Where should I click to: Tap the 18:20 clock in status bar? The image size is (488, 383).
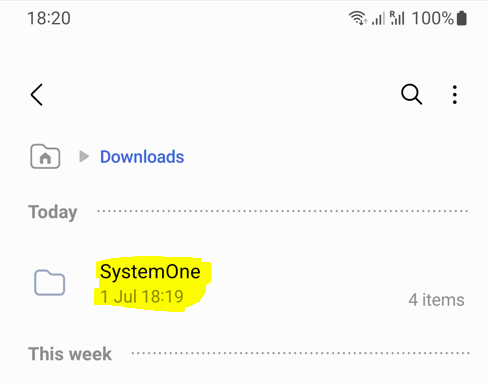point(49,18)
